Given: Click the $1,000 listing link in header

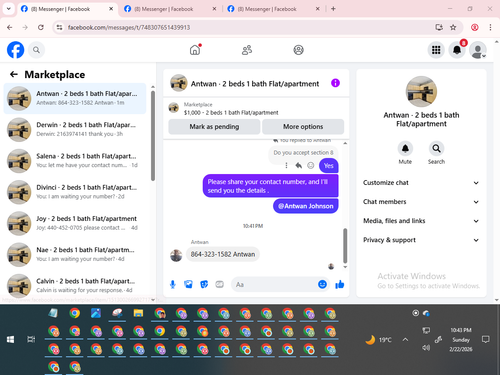Looking at the screenshot, I should (x=231, y=113).
